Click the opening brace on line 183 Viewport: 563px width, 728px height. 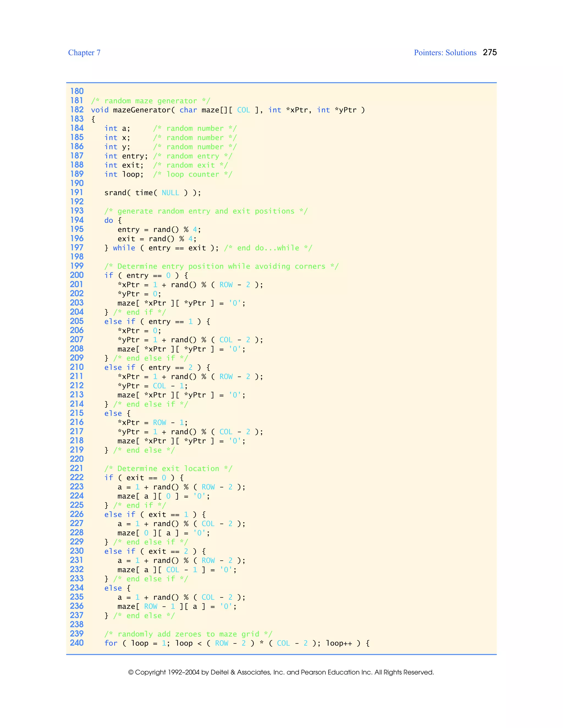click(93, 119)
